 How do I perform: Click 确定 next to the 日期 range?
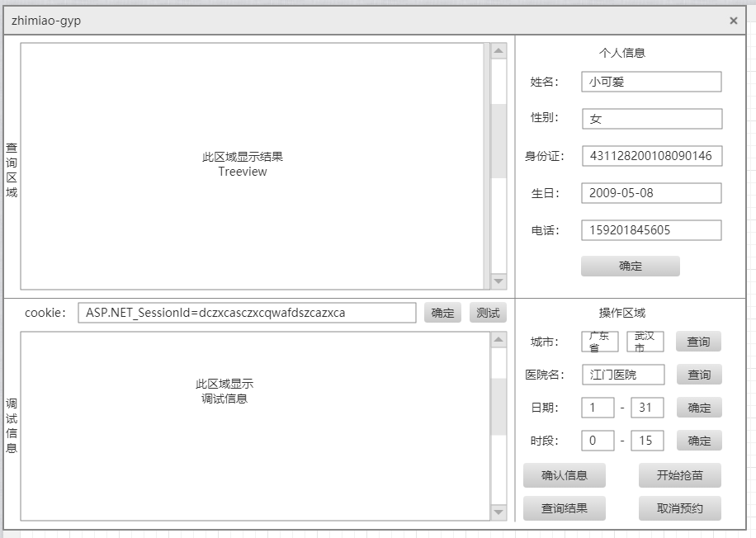pos(698,407)
